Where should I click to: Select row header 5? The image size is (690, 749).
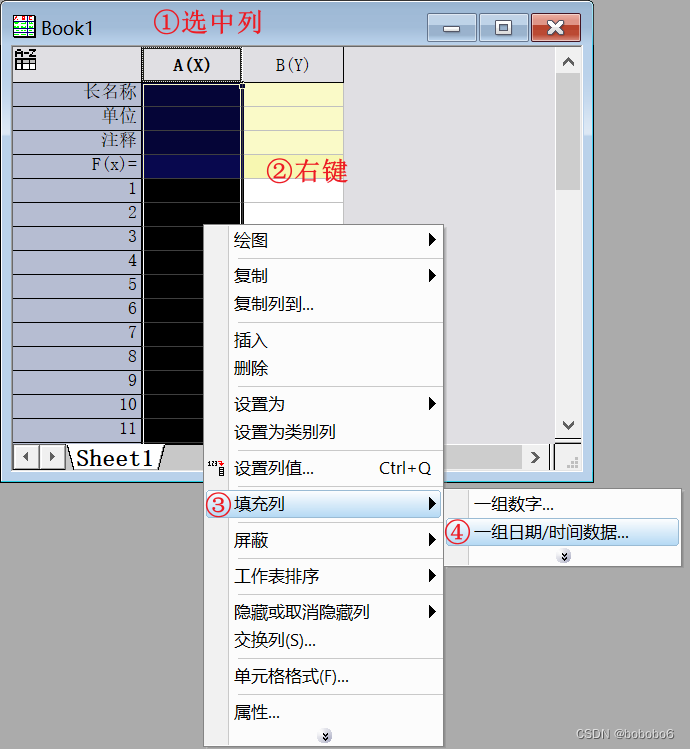click(x=76, y=286)
